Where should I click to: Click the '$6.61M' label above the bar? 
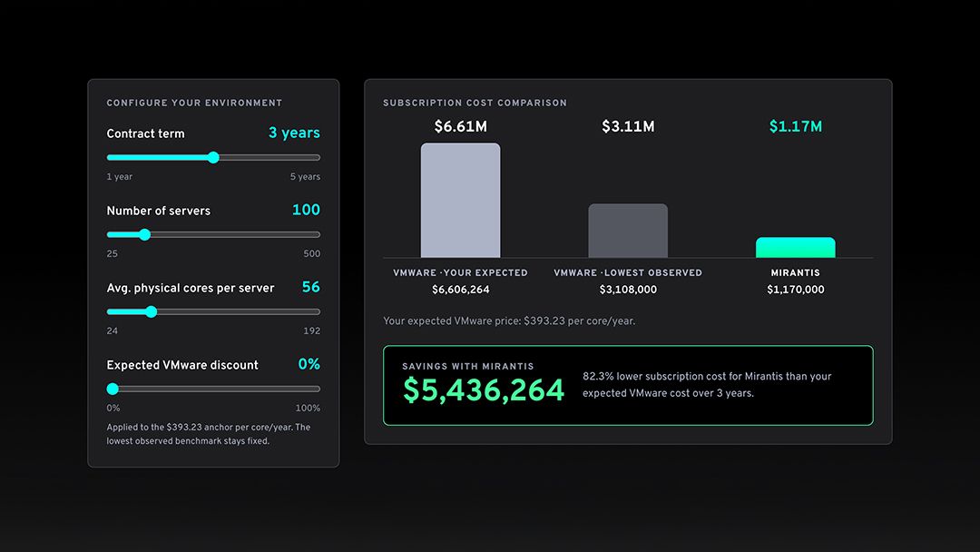461,126
